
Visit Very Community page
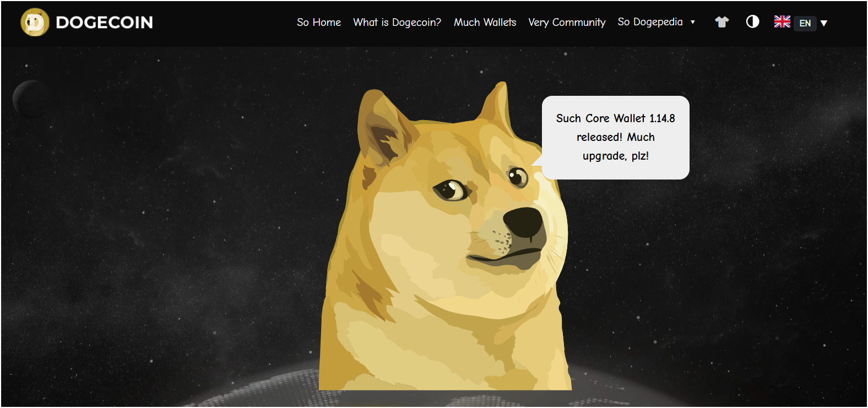(567, 22)
